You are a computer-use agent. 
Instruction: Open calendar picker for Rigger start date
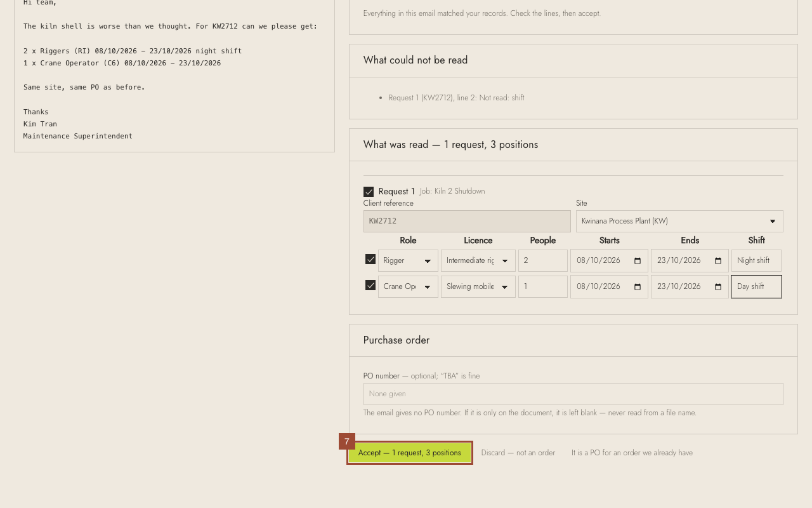coord(638,260)
